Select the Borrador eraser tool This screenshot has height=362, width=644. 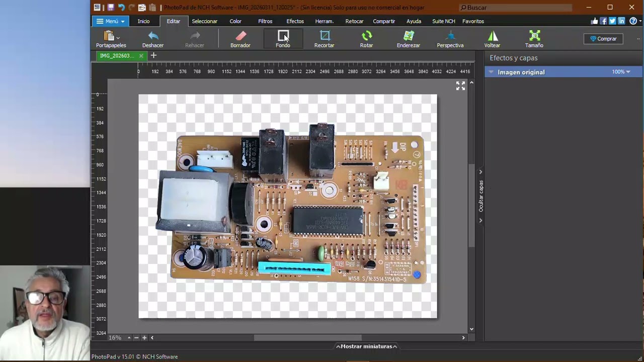tap(240, 39)
